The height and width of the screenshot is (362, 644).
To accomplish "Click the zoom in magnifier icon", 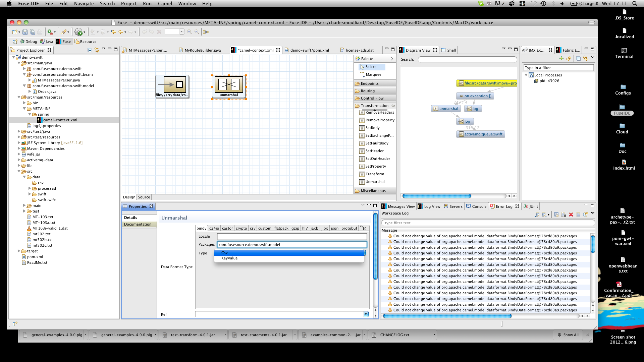I will tap(190, 32).
